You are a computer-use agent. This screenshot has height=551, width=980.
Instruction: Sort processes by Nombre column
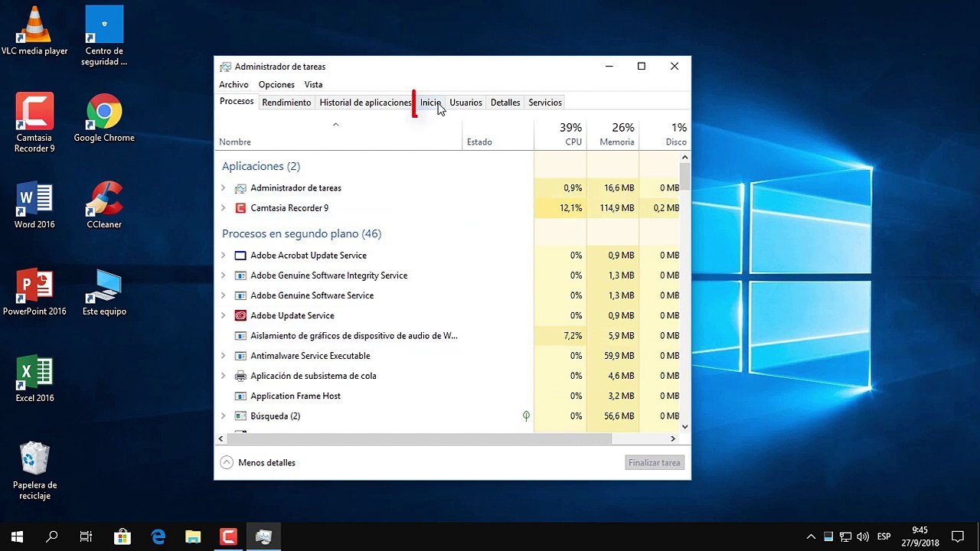coord(338,135)
